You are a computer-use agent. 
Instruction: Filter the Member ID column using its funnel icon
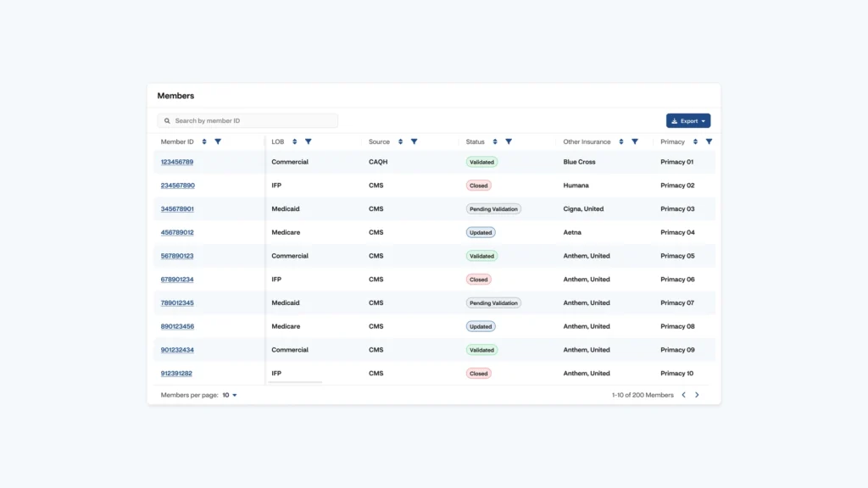click(x=217, y=141)
